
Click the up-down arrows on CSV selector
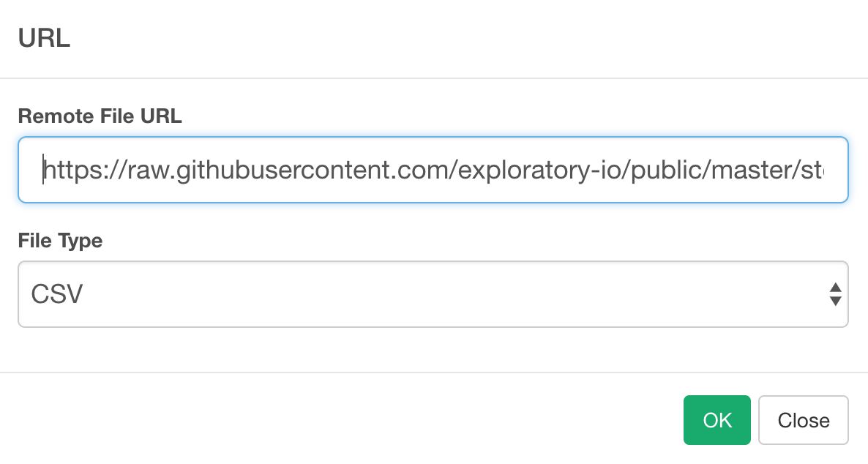click(x=835, y=294)
